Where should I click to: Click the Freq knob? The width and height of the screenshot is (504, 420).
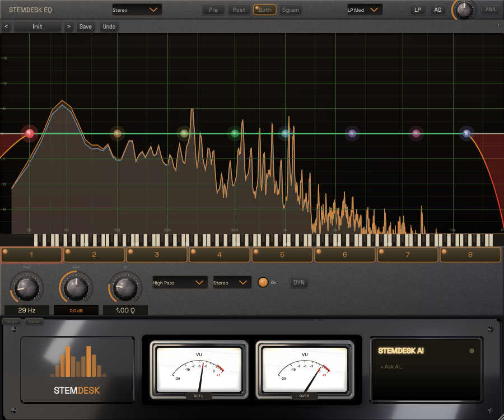click(27, 288)
